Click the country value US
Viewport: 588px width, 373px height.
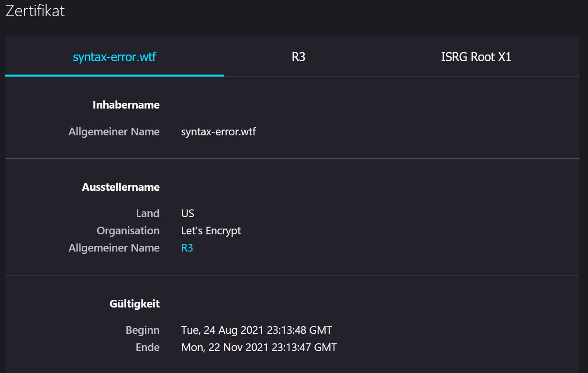[x=187, y=213]
